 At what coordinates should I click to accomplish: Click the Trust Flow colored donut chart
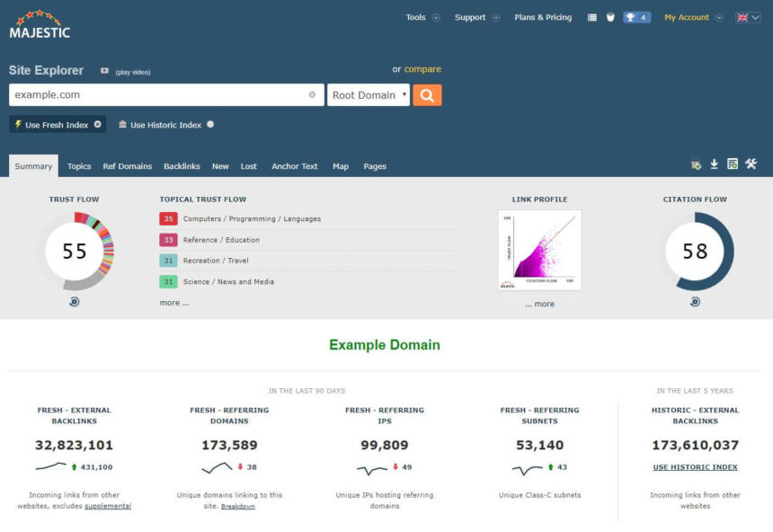click(x=75, y=252)
